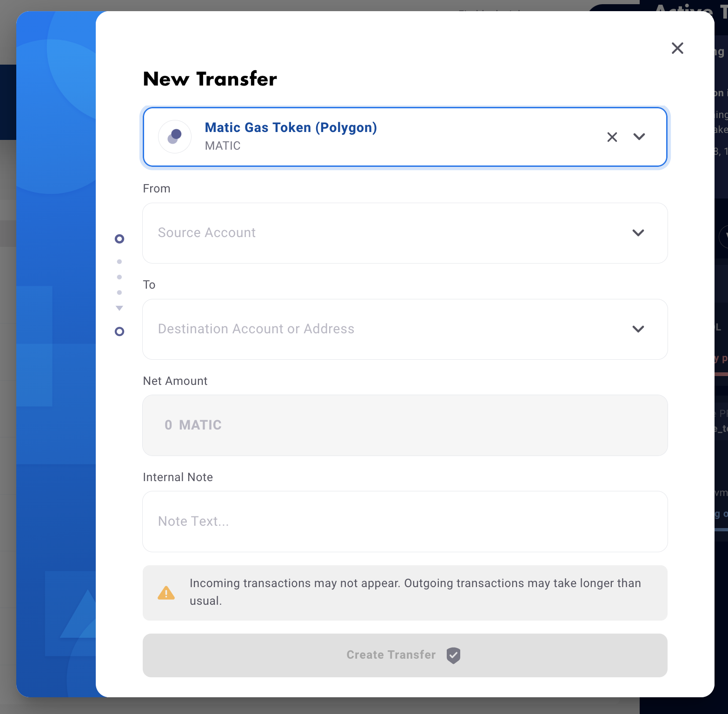728x714 pixels.
Task: Click the shield check icon on Create Transfer
Action: pyautogui.click(x=453, y=655)
